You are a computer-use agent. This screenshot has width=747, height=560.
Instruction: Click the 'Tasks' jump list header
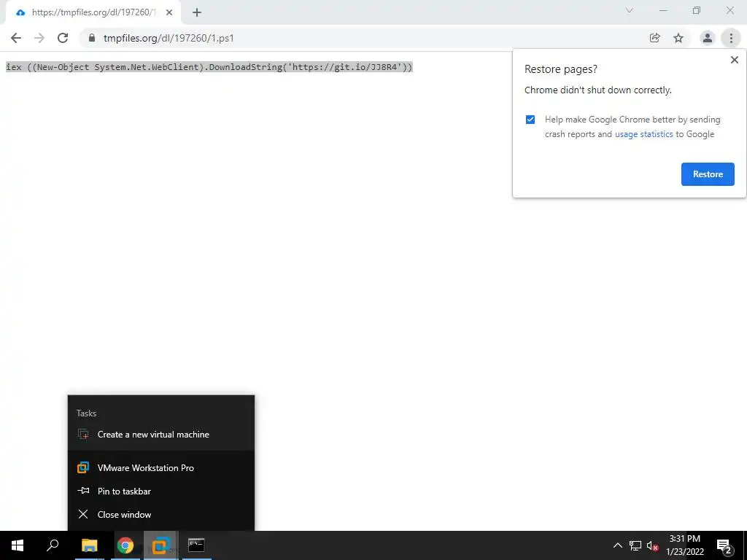[86, 413]
